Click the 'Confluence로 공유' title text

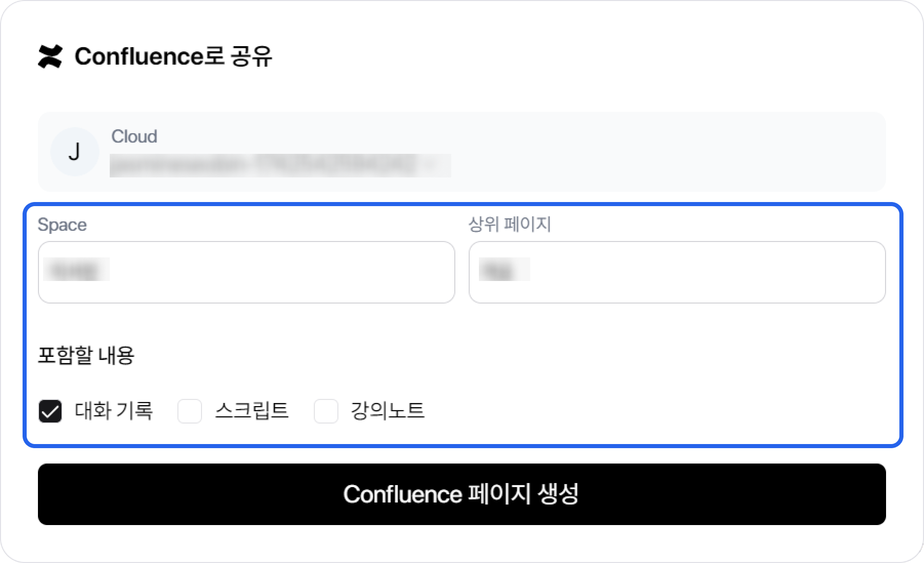[173, 56]
